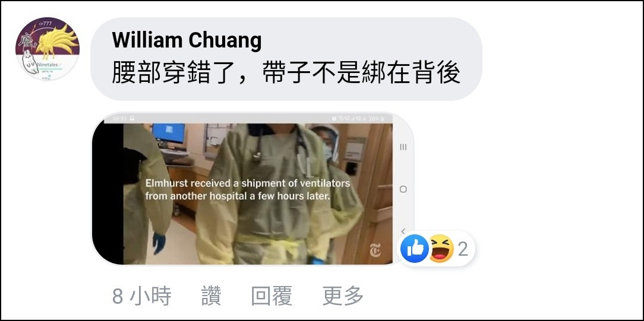Click 回覆 to reply to the comment
This screenshot has width=644, height=321.
[272, 295]
